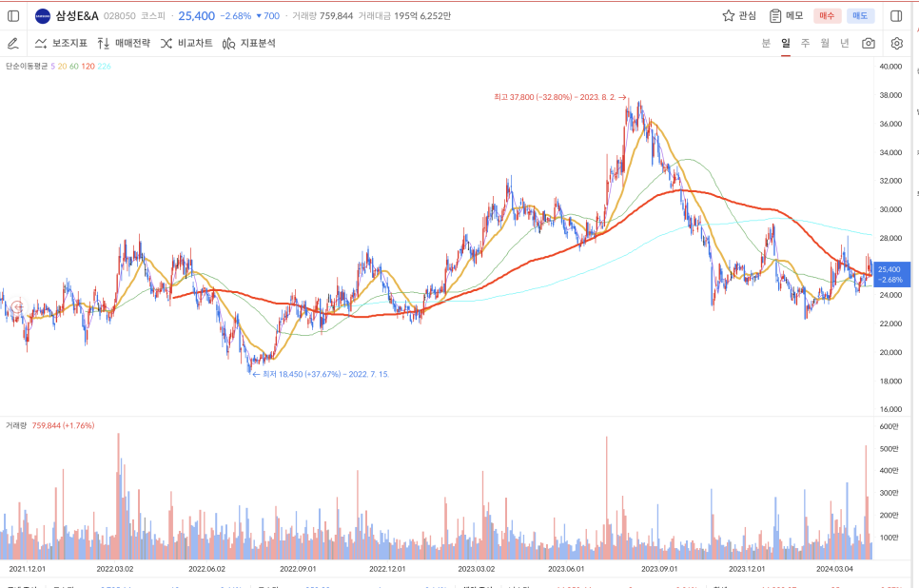Click the circular left-arrow button on chart
The width and height of the screenshot is (919, 588).
(17, 306)
